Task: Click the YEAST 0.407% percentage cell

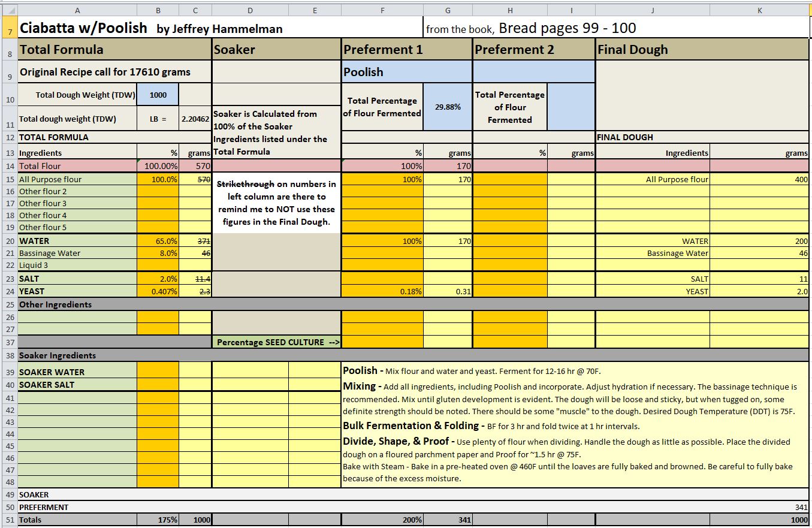Action: click(x=158, y=291)
